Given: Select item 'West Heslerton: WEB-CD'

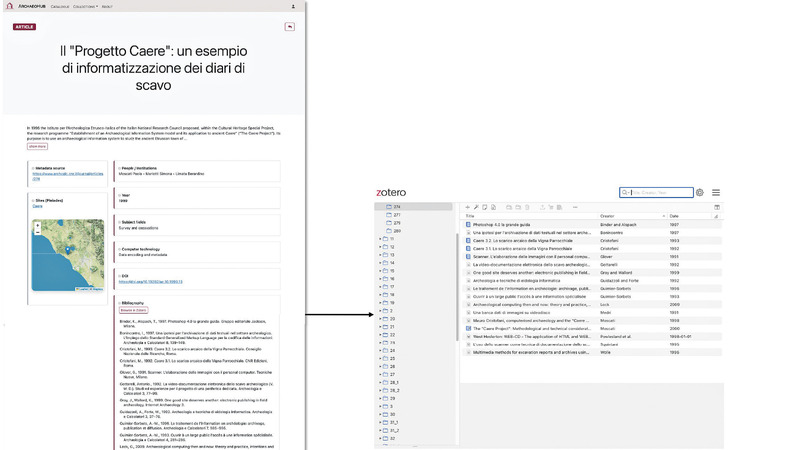Looking at the screenshot, I should coord(592,337).
